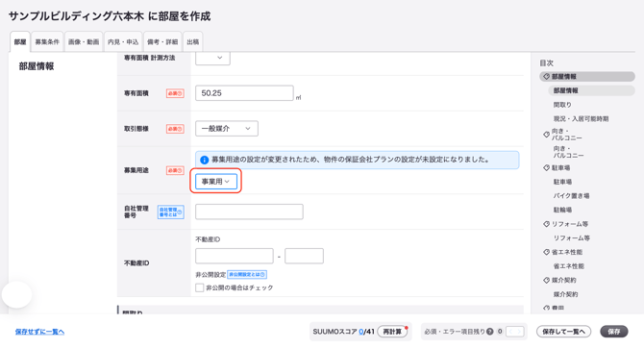Switch to the 募集条件 tab
This screenshot has height=349, width=644.
click(x=47, y=42)
